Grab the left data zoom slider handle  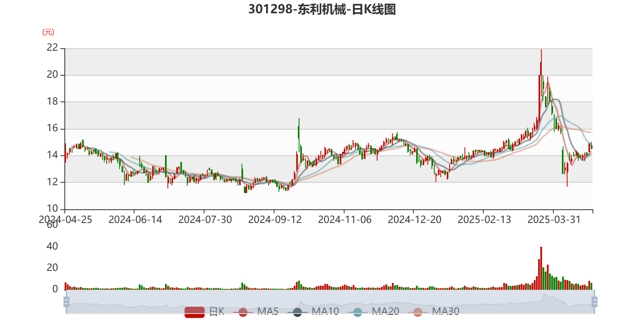click(66, 302)
